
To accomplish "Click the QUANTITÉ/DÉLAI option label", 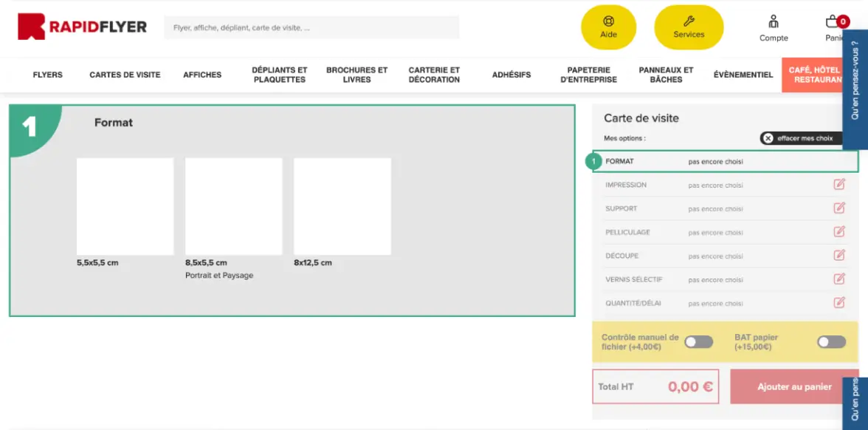I will [x=633, y=304].
